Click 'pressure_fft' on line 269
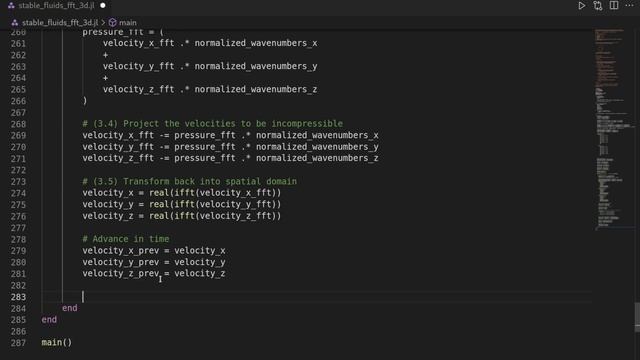Viewport: 640px width, 360px height. pyautogui.click(x=205, y=135)
